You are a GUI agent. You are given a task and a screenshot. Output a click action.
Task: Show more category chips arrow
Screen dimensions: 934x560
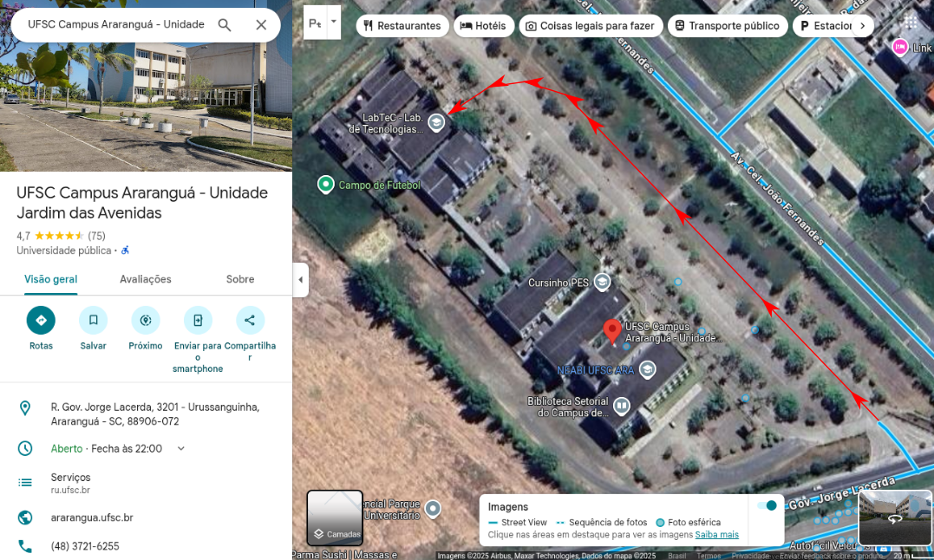(863, 26)
